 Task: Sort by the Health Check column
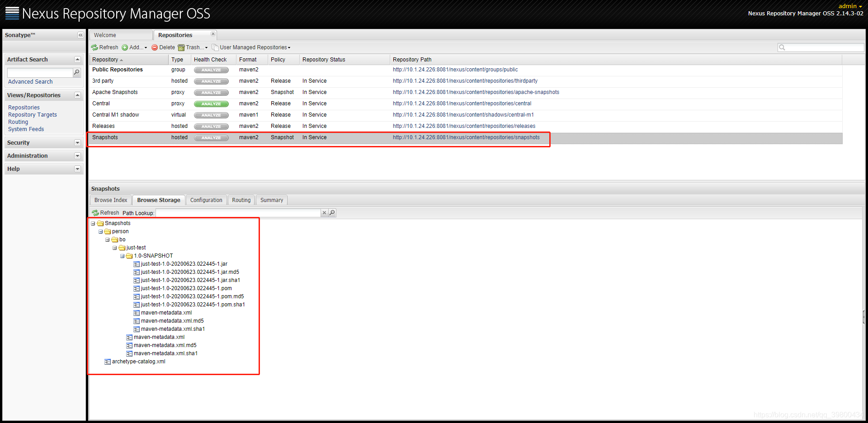click(x=213, y=60)
